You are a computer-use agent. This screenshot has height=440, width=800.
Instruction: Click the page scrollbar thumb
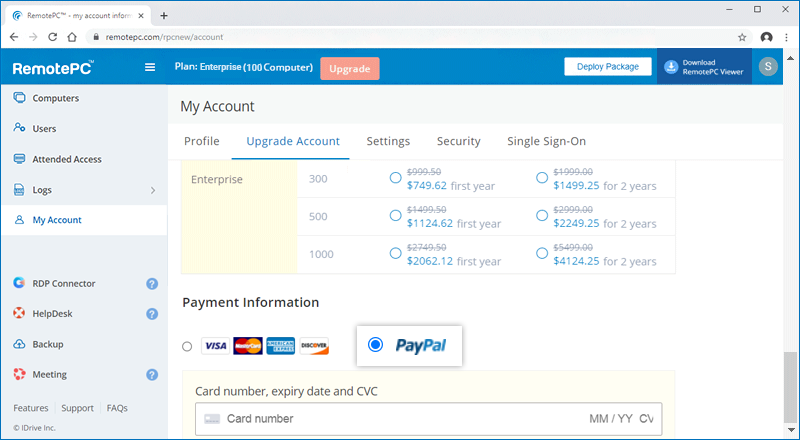(x=790, y=386)
